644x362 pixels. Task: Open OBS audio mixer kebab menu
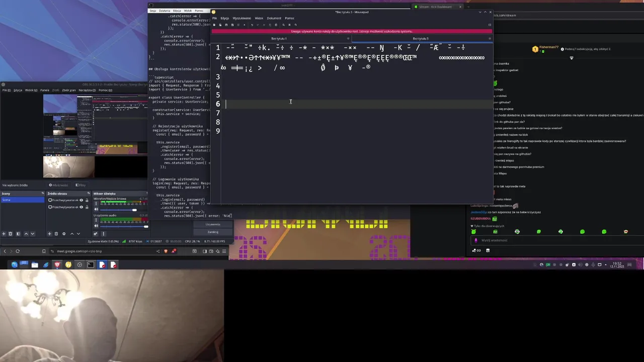(104, 234)
